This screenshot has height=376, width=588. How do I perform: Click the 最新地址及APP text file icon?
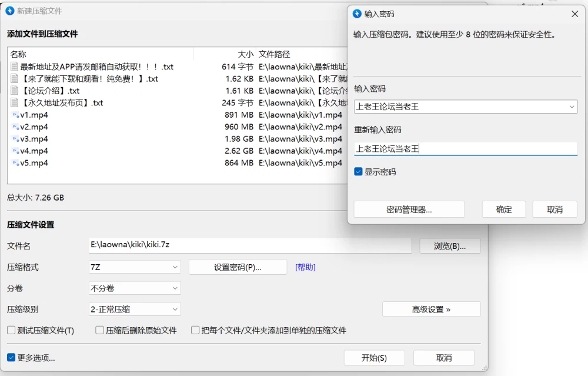[15, 66]
